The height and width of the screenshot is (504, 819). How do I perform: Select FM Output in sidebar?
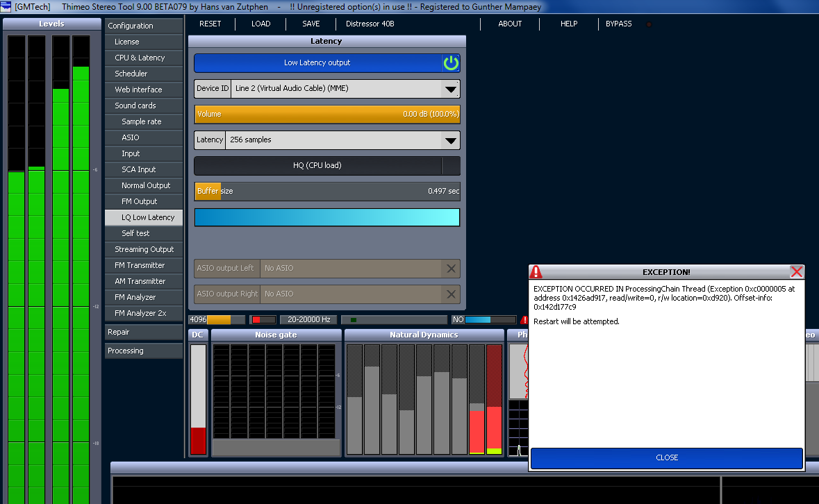coord(144,201)
